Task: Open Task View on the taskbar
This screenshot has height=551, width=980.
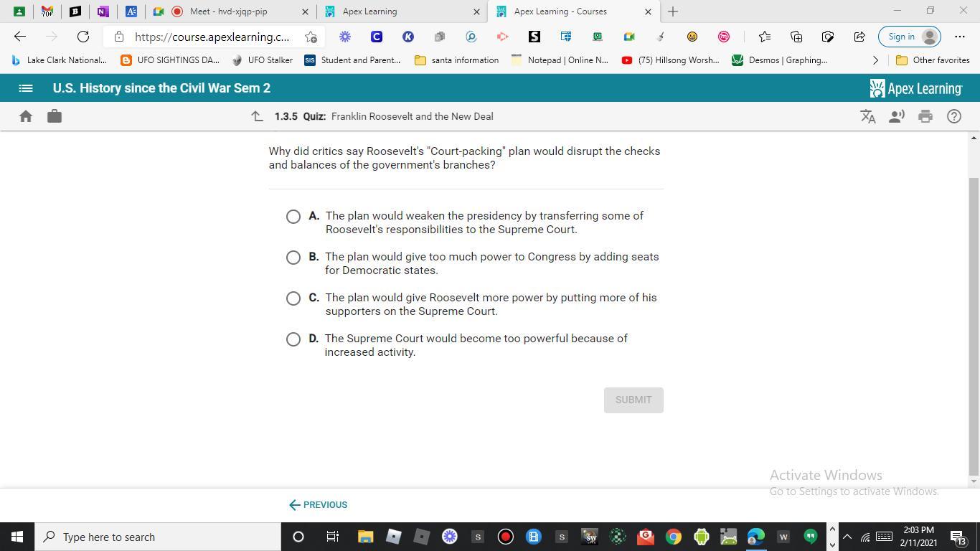Action: pos(332,537)
